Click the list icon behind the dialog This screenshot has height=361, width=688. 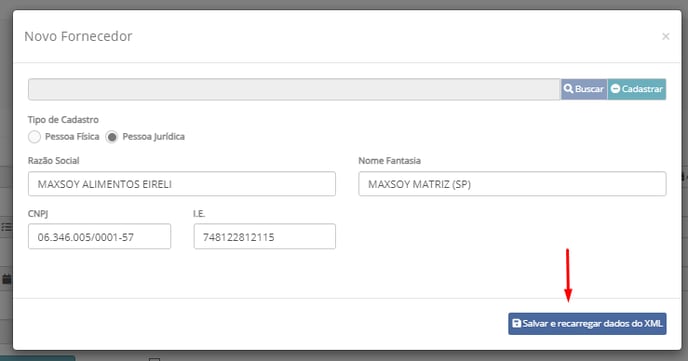point(6,227)
